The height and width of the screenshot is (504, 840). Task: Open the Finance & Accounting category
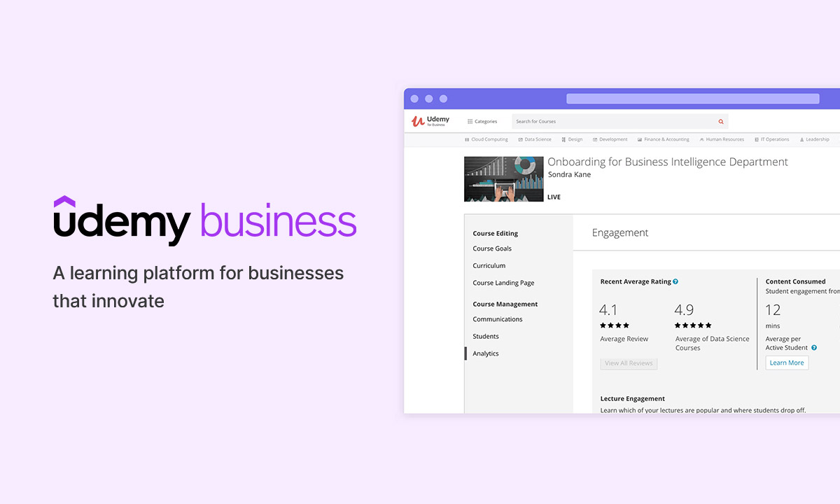663,139
